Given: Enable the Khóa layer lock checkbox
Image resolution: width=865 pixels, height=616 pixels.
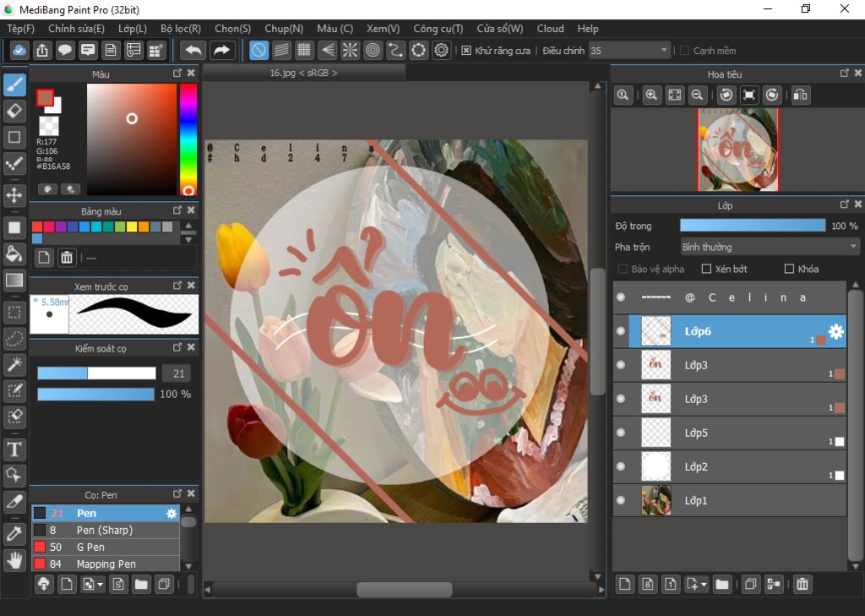Looking at the screenshot, I should tap(789, 269).
